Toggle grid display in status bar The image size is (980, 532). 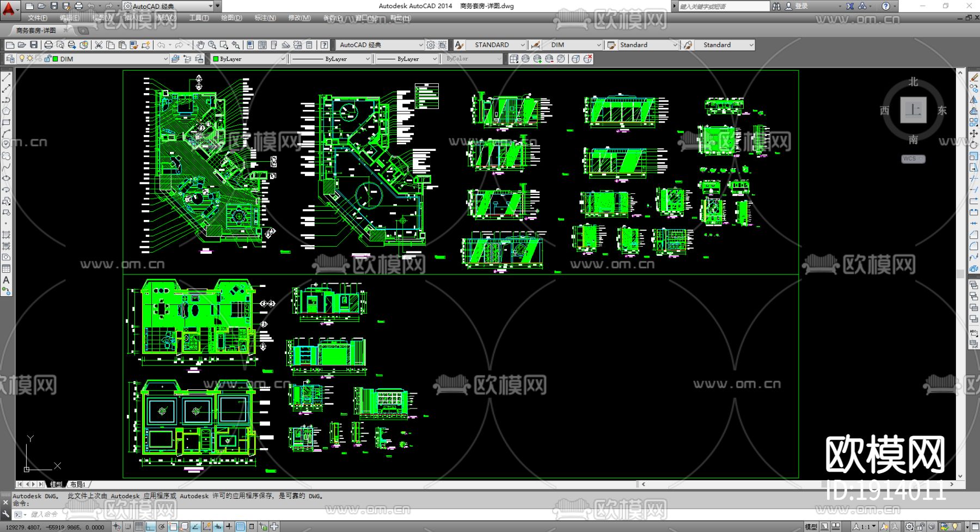click(x=139, y=527)
